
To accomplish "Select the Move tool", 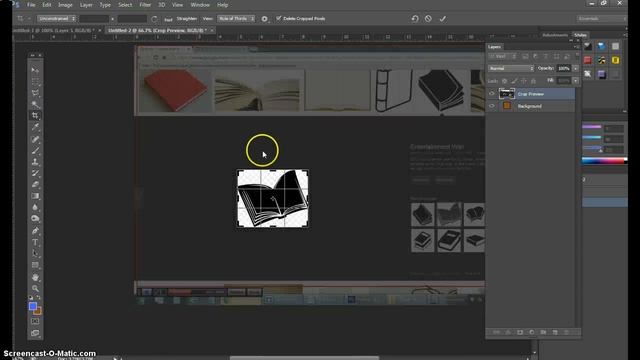I will [35, 70].
